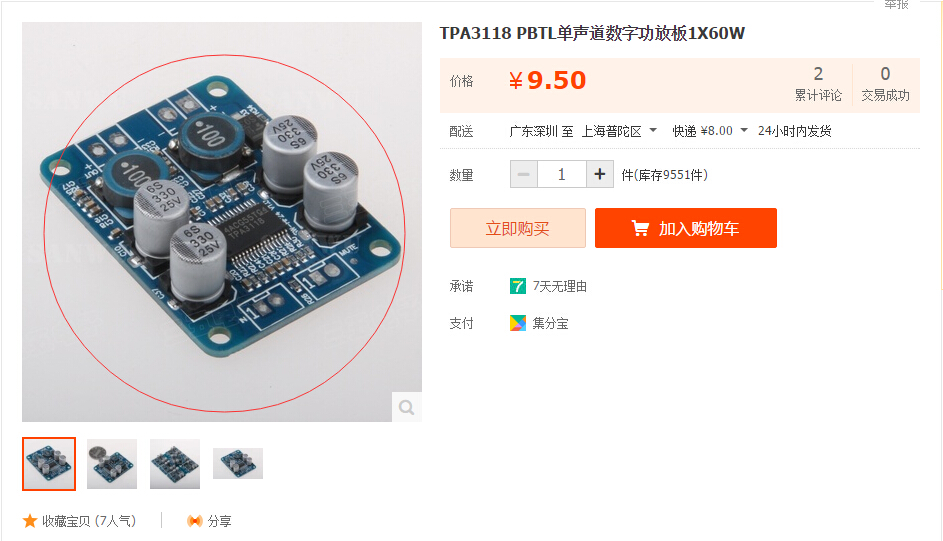943x541 pixels.
Task: Click the quantity input field
Action: [562, 174]
